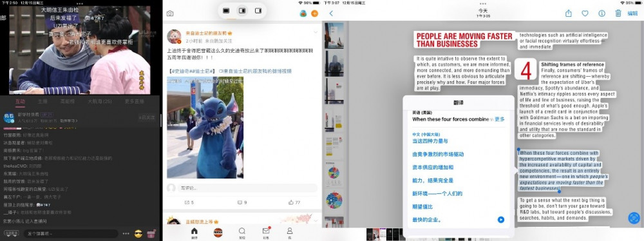Open the second post author 正威怒流上等
644x241 pixels.
(199, 221)
